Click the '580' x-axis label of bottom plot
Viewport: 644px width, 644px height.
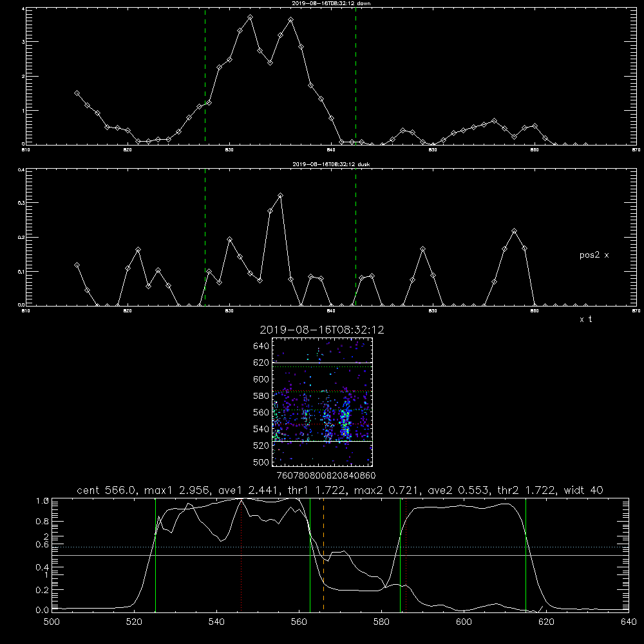click(x=381, y=622)
